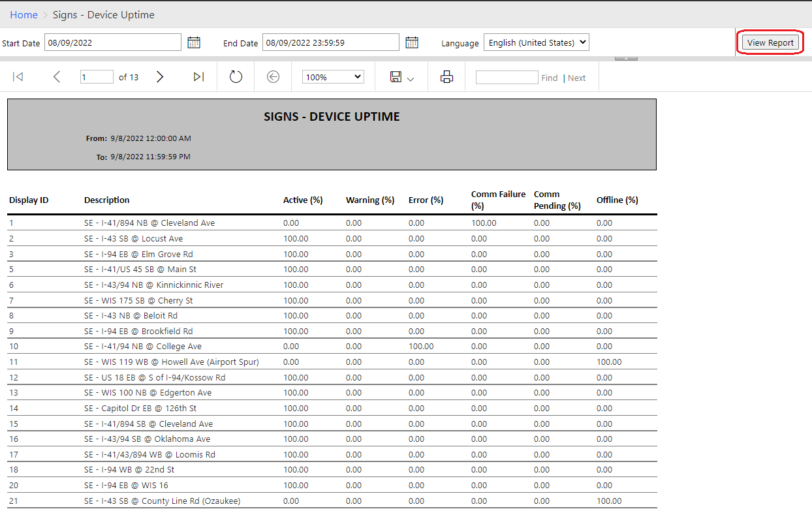
Task: Click row SE - I-41/US 45 SB @ Main St
Action: tap(332, 270)
